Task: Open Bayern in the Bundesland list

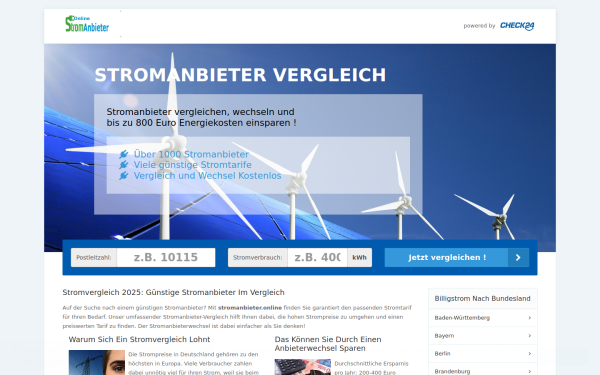Action: (483, 336)
